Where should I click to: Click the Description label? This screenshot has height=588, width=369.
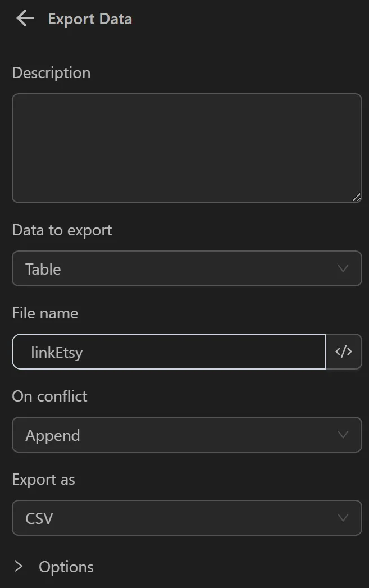click(51, 72)
